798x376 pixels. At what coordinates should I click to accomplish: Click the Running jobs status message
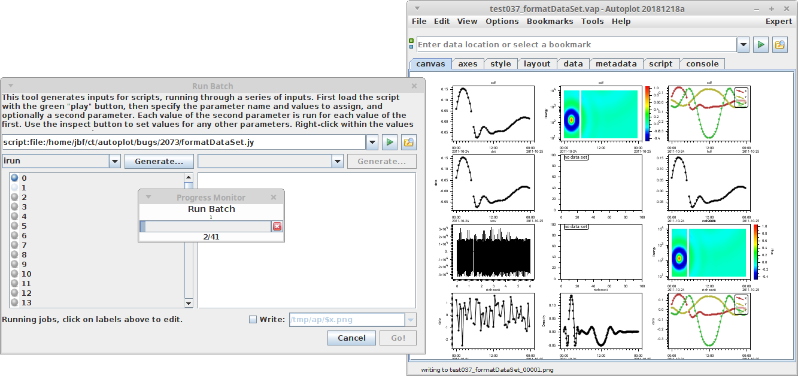point(92,320)
